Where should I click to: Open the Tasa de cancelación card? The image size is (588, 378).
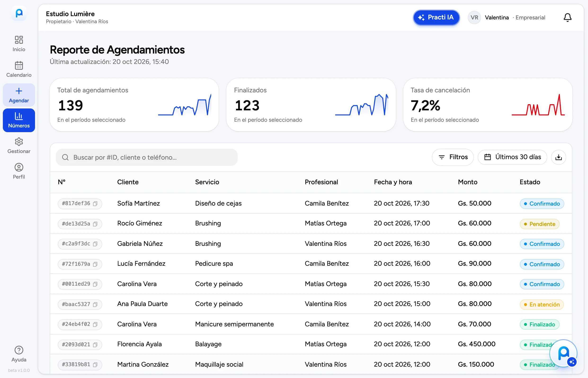pyautogui.click(x=488, y=105)
